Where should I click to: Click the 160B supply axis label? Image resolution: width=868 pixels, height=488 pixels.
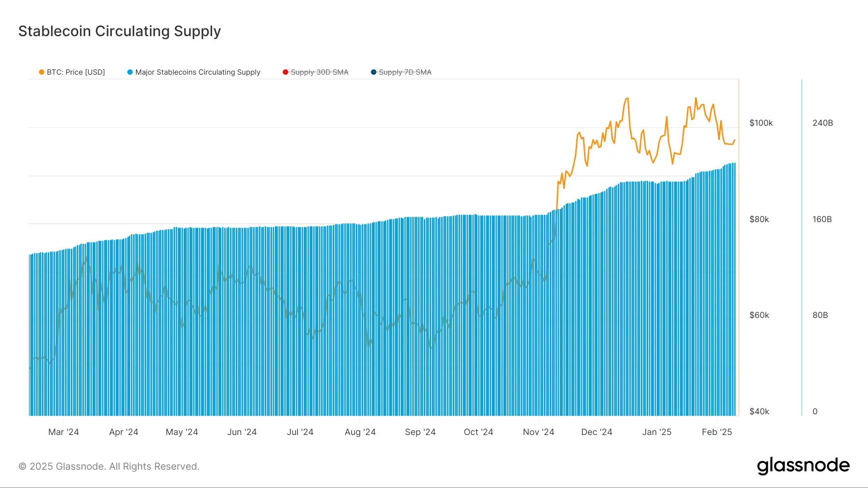(x=822, y=219)
